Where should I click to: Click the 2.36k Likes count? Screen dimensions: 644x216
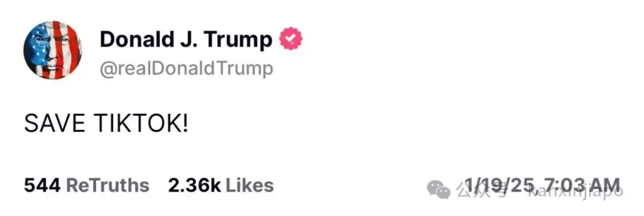click(x=221, y=185)
